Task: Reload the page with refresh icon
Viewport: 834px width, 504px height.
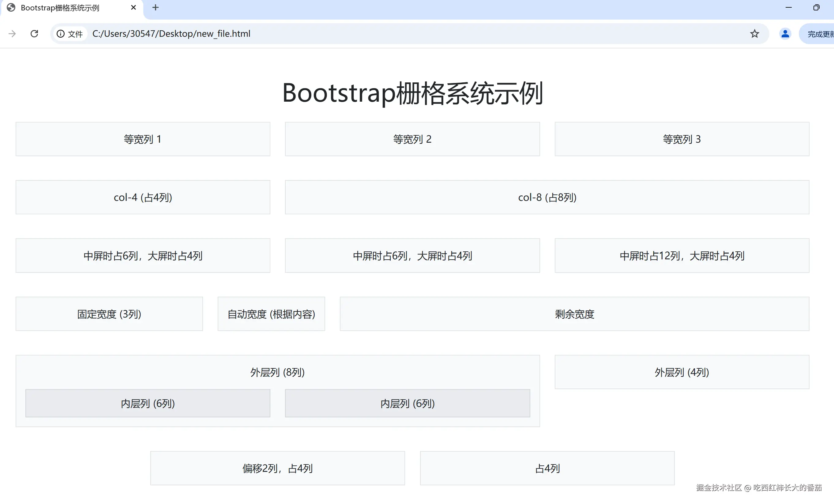Action: point(34,33)
